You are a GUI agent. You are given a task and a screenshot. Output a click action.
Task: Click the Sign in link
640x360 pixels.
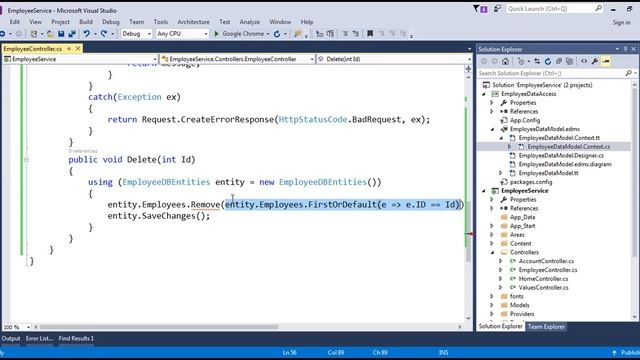(x=621, y=22)
